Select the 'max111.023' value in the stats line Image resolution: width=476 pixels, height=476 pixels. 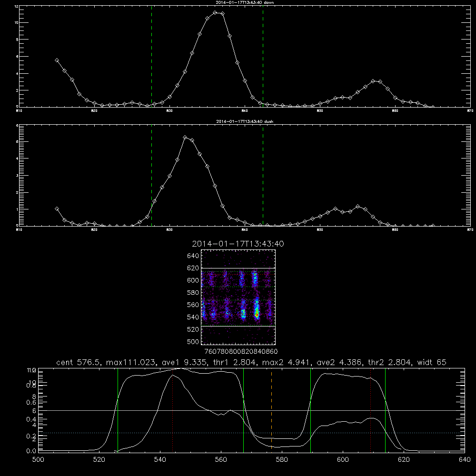pyautogui.click(x=131, y=362)
